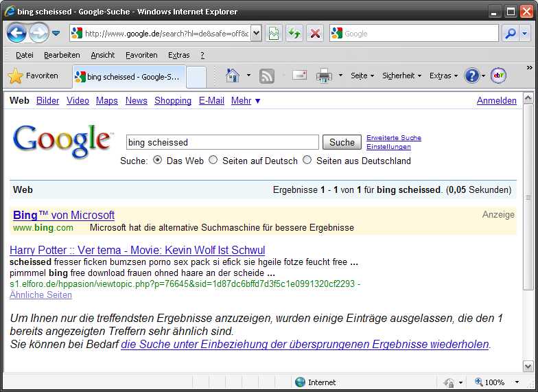Click the browser Back arrow button
The height and width of the screenshot is (392, 538).
(16, 33)
